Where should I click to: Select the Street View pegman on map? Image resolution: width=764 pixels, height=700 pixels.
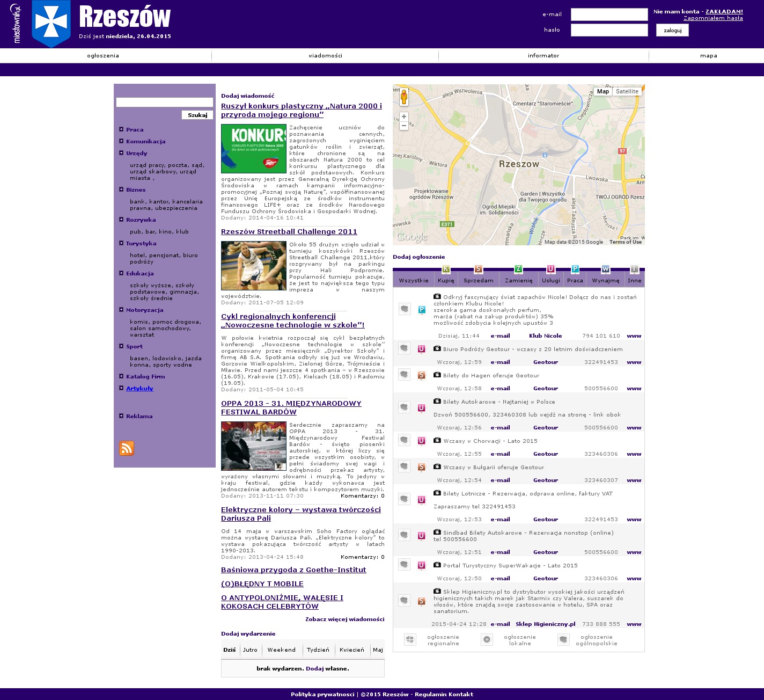[x=404, y=97]
